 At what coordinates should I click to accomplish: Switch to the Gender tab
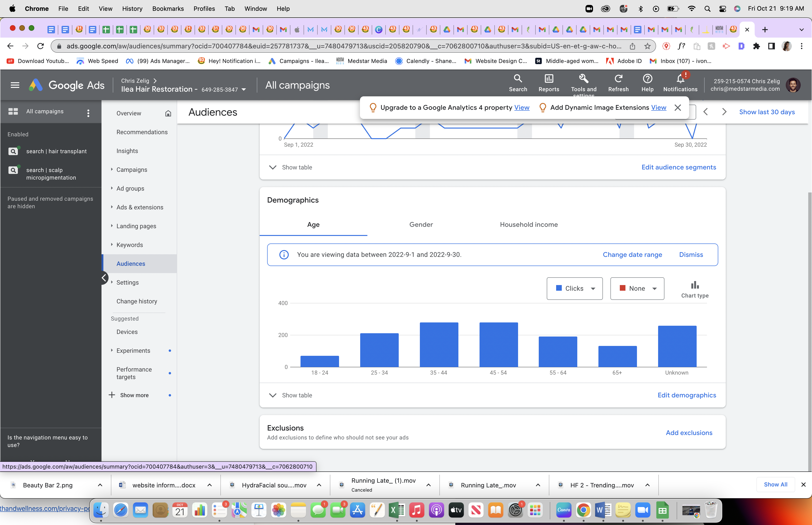(421, 224)
